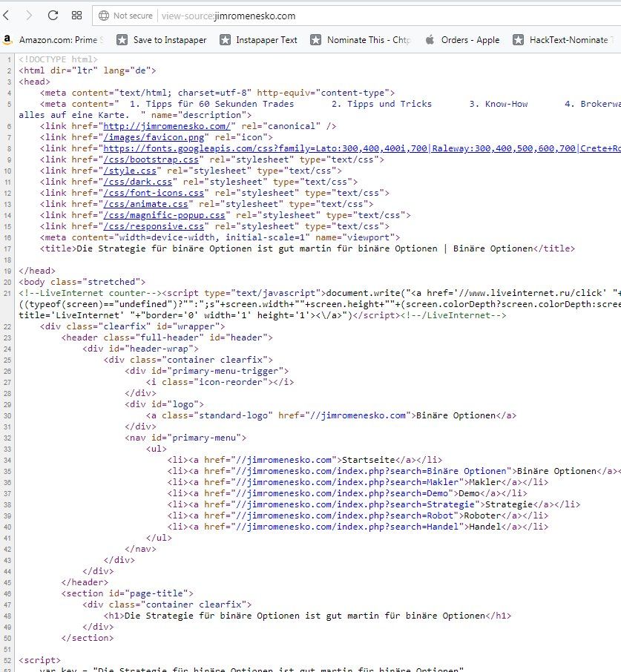Click the <!DOCTYPE html> text on line 1
The height and width of the screenshot is (672, 621).
point(59,59)
